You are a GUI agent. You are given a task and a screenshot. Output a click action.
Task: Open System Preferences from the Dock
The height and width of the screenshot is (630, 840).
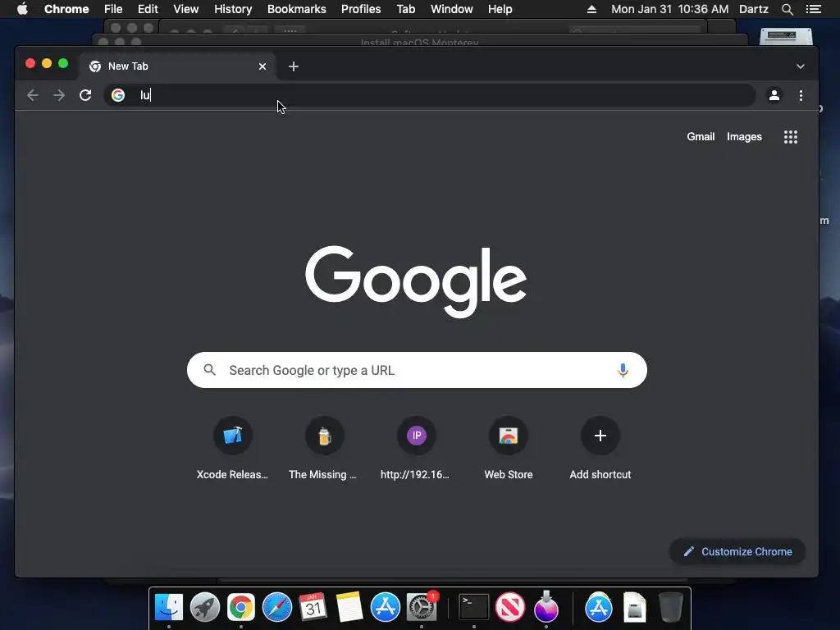422,607
